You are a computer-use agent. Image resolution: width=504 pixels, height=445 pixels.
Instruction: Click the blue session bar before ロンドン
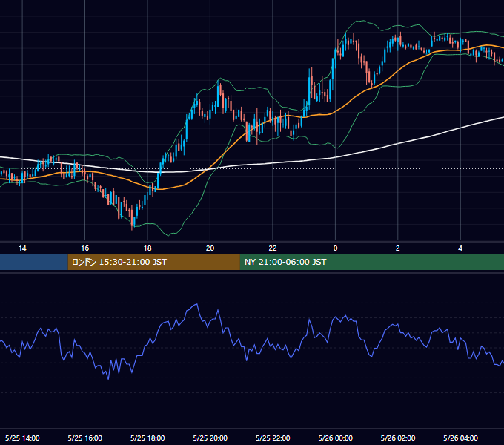(34, 262)
